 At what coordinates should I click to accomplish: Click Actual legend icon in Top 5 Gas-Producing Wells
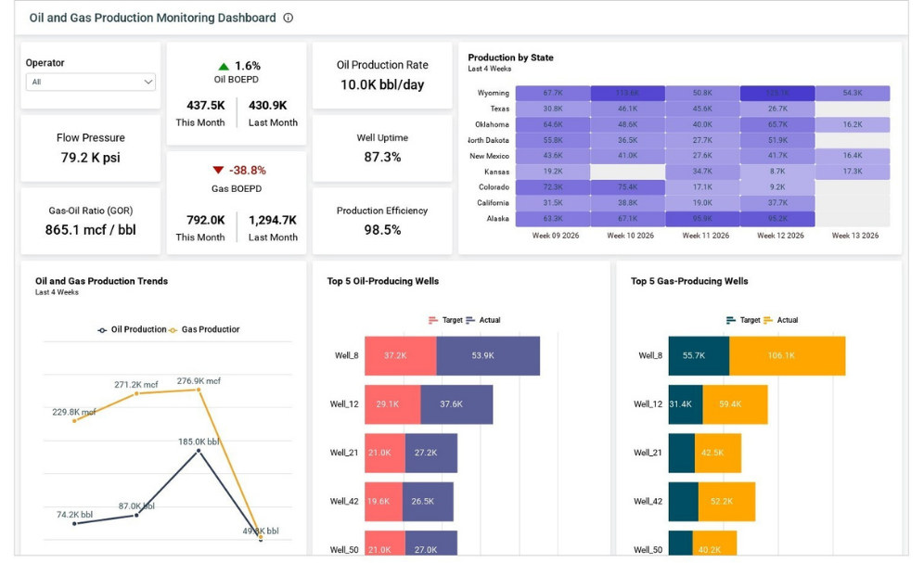pos(768,320)
